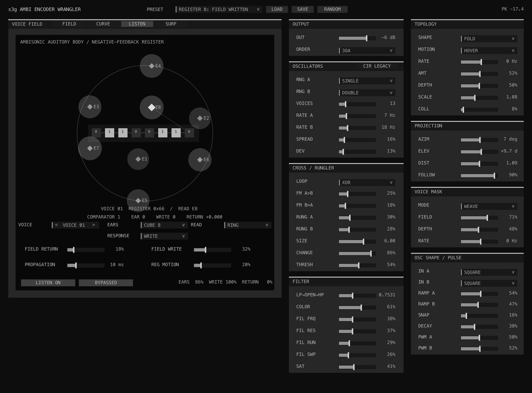Toggle eighth register bit showing 0
Image resolution: width=532 pixels, height=393 pixels.
coord(189,133)
